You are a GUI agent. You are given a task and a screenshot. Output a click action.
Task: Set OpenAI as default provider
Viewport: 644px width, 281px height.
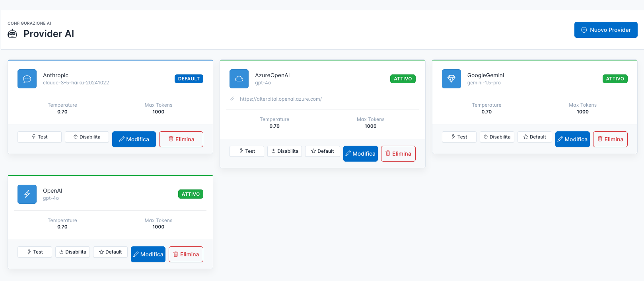(110, 252)
